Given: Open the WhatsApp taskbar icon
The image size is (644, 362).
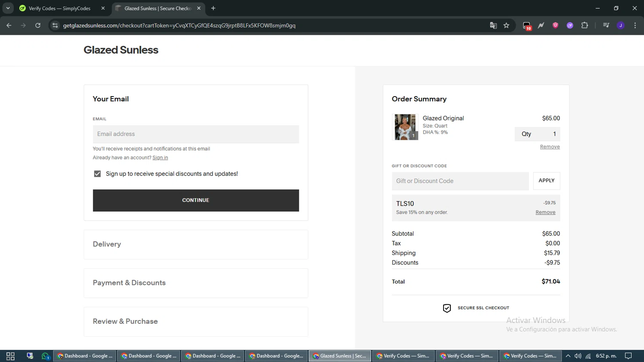Looking at the screenshot, I should 46,356.
